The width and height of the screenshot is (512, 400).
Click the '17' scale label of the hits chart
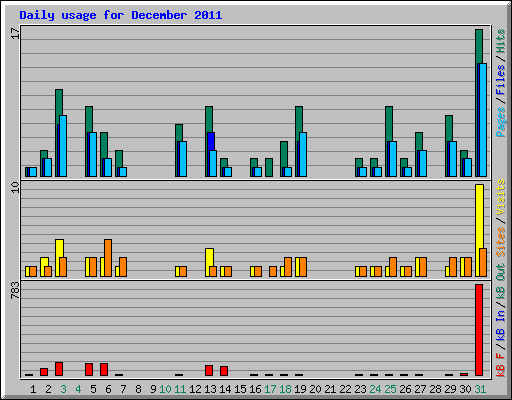point(15,33)
